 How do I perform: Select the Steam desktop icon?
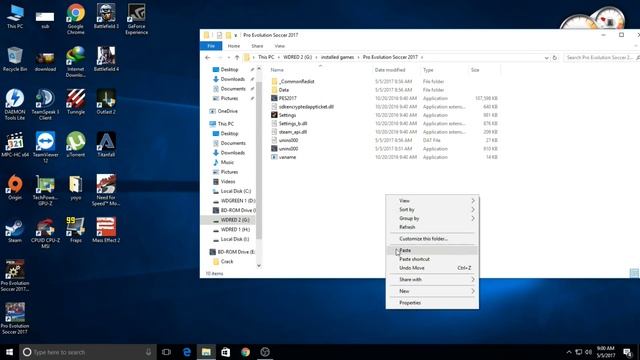(15, 231)
